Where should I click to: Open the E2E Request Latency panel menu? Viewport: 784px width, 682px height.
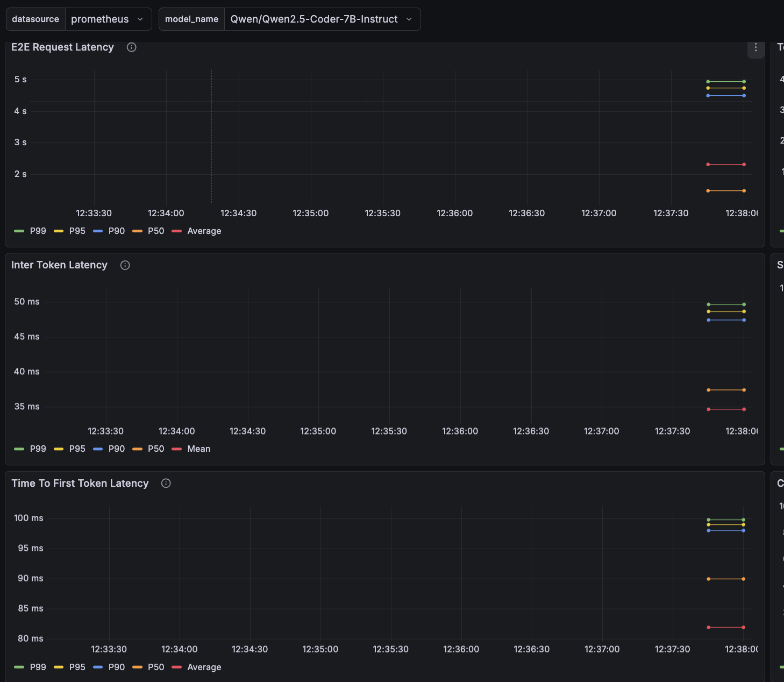point(756,48)
